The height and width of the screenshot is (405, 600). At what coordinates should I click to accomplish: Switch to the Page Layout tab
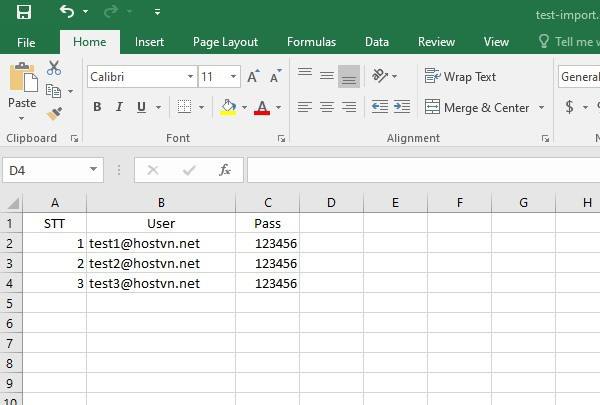[x=225, y=42]
